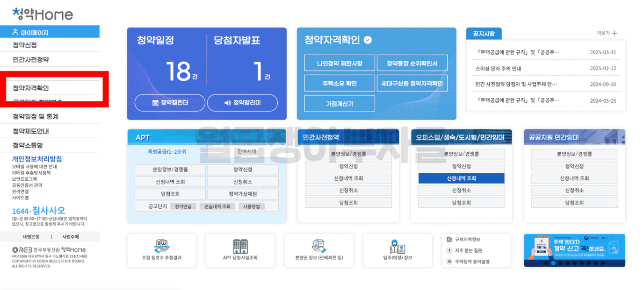The width and height of the screenshot is (644, 290).
Task: Open the 개인정보처리방침 link
Action: tap(36, 159)
